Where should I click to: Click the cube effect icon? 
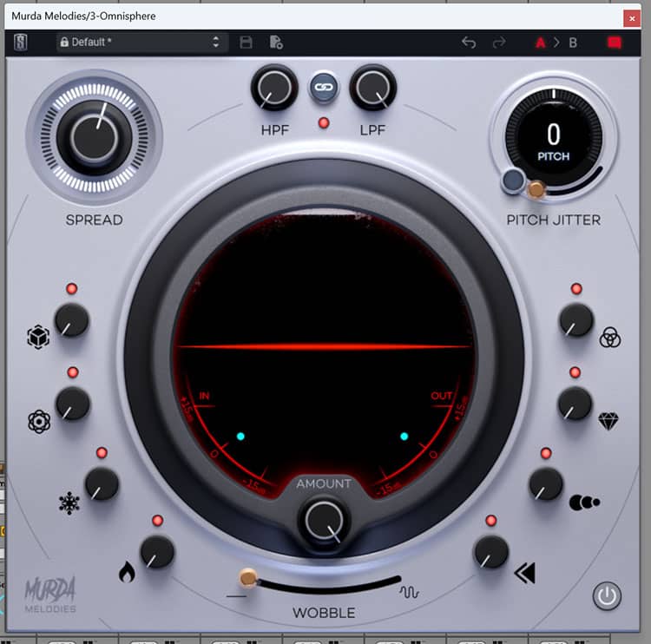38,337
